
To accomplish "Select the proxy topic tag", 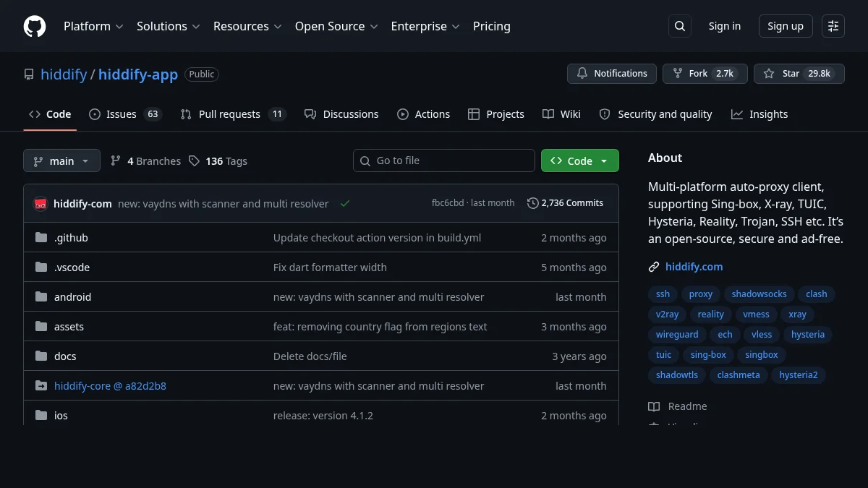I will [701, 294].
